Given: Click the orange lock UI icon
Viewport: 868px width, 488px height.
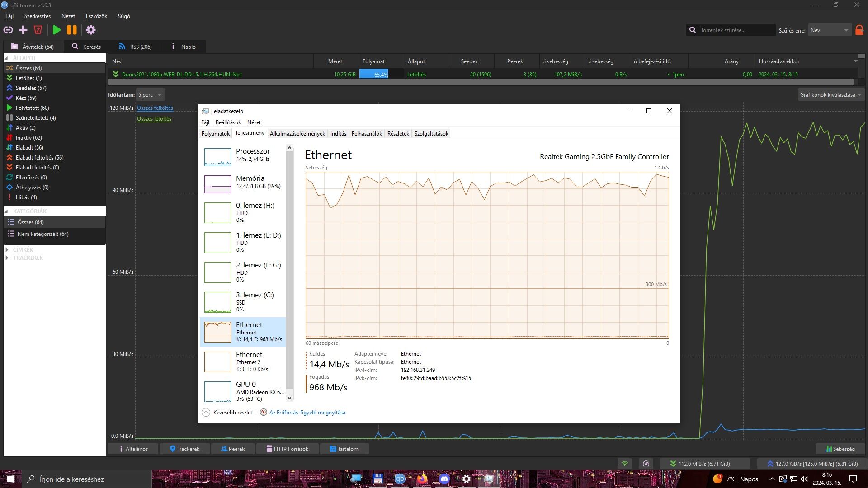Looking at the screenshot, I should point(859,30).
